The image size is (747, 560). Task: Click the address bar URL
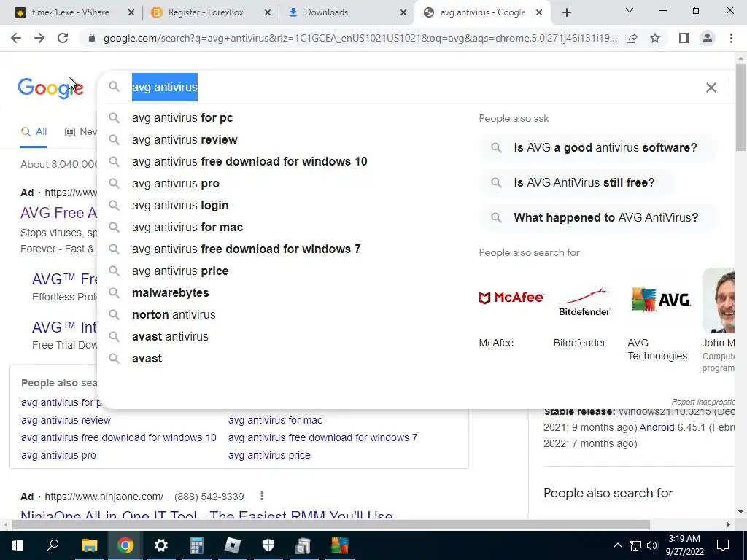tap(360, 38)
